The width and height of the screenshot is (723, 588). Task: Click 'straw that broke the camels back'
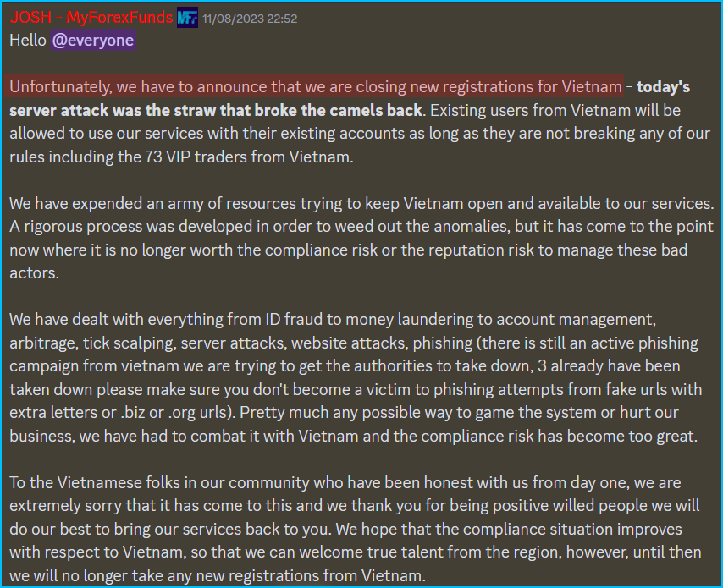pyautogui.click(x=299, y=111)
